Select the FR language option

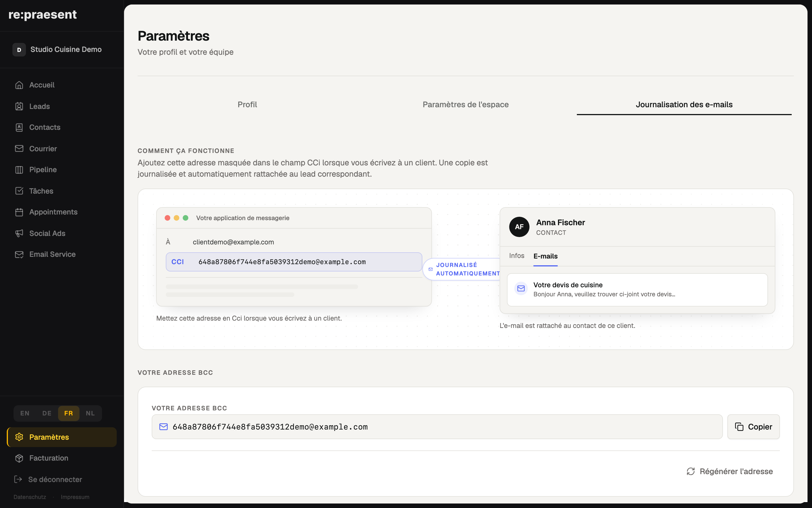[x=69, y=413]
